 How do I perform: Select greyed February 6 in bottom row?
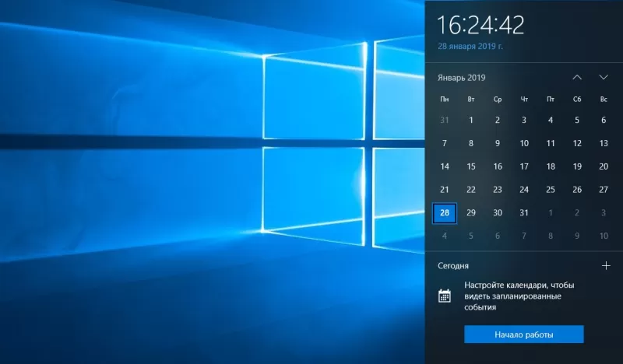pyautogui.click(x=498, y=236)
